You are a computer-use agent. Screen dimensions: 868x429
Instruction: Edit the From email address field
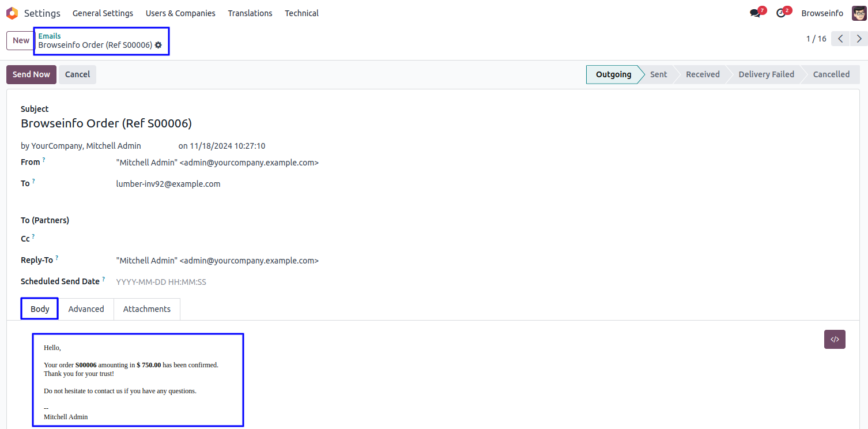click(217, 163)
